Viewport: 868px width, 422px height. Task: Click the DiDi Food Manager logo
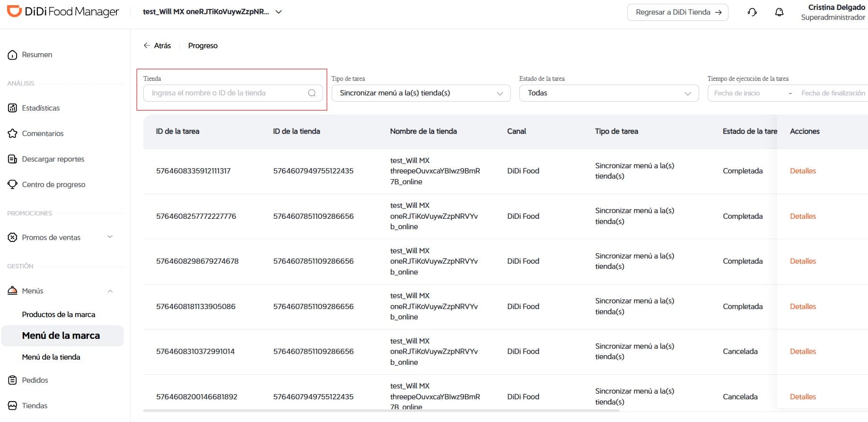(x=63, y=12)
